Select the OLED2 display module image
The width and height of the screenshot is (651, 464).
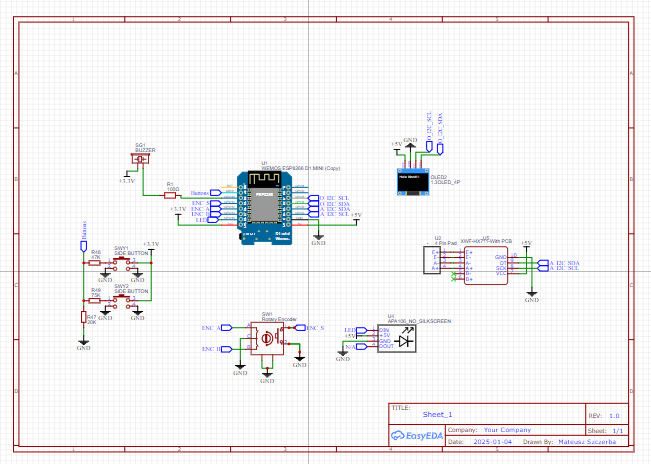[x=413, y=181]
